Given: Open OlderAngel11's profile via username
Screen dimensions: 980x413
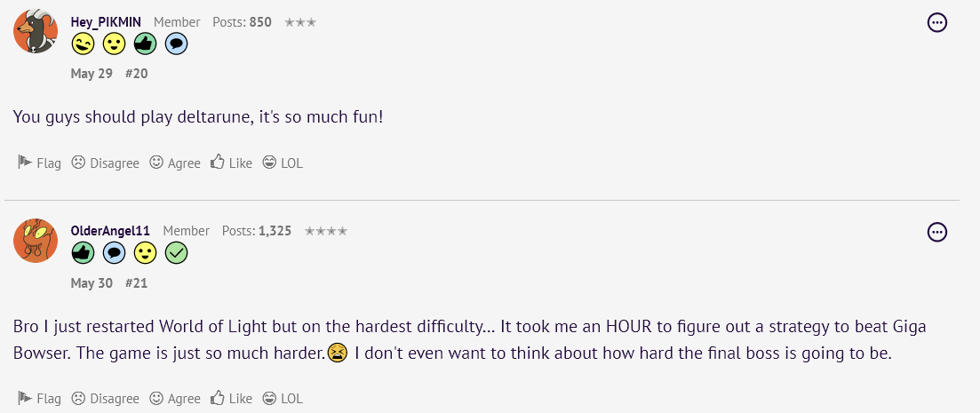Looking at the screenshot, I should (x=111, y=231).
